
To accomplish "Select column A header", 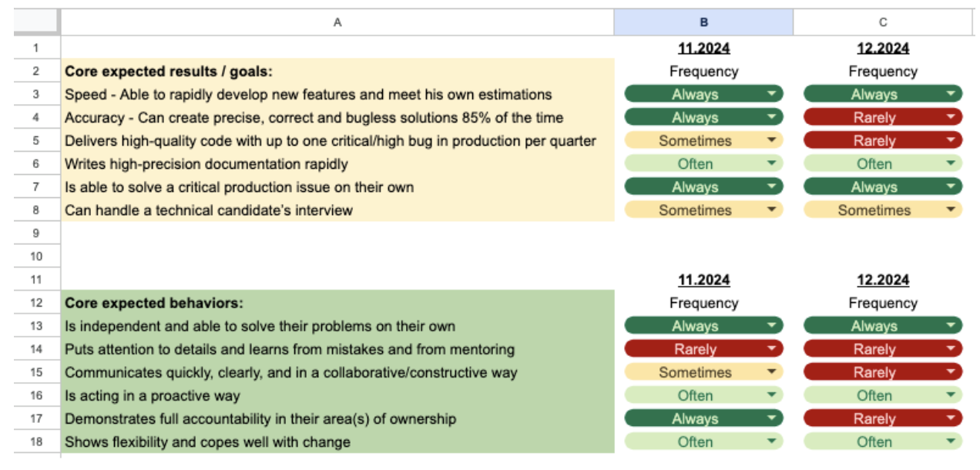I will (x=337, y=22).
